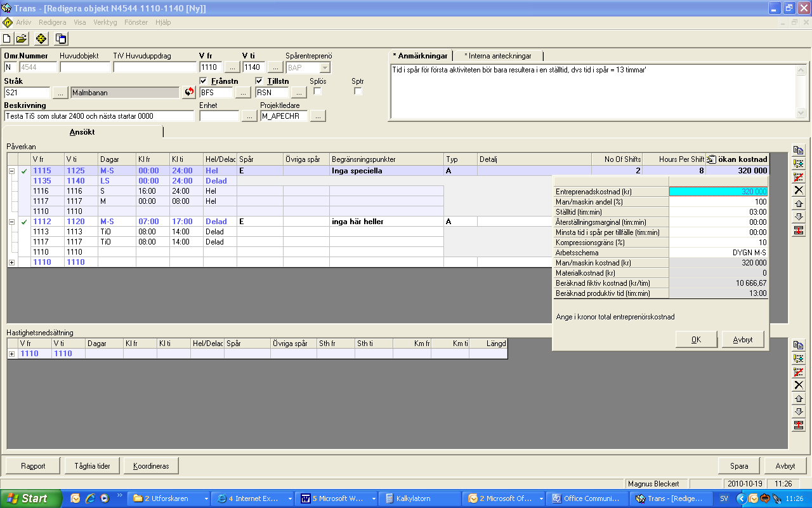Click the red merge-row icon beside Hastighetsnedsättning table

click(799, 425)
